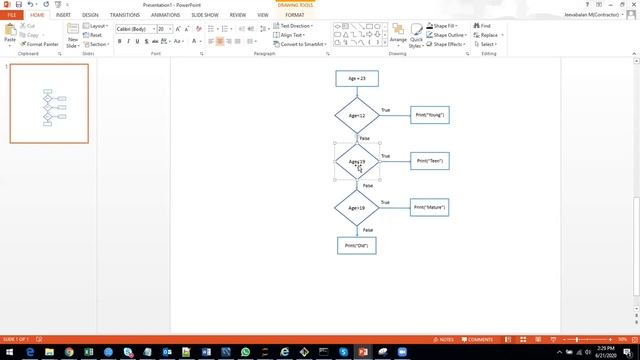Undo the last action

(30, 4)
